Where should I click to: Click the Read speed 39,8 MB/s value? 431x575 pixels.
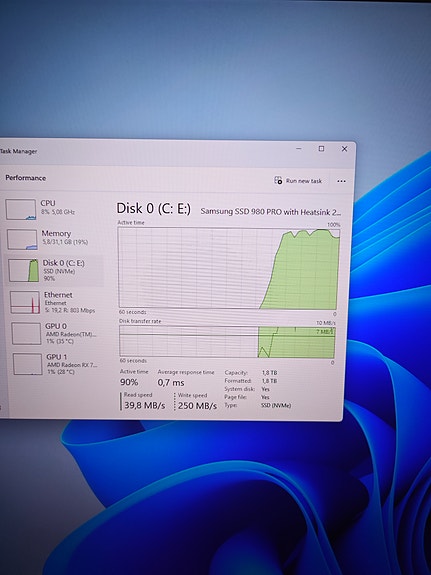coord(145,405)
